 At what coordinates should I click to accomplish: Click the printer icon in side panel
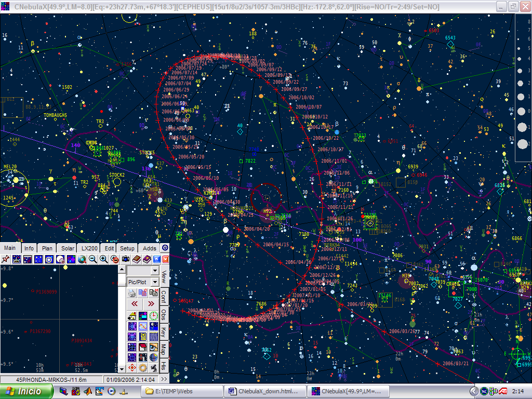(x=132, y=293)
